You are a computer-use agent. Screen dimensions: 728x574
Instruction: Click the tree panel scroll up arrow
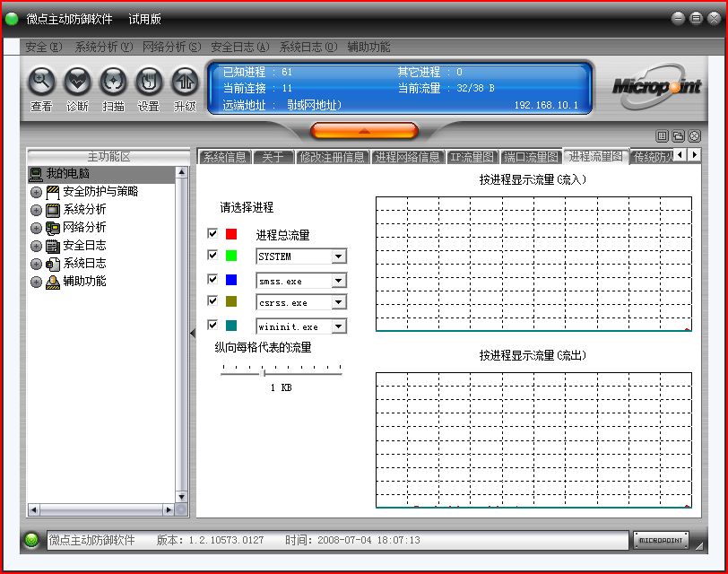(181, 172)
